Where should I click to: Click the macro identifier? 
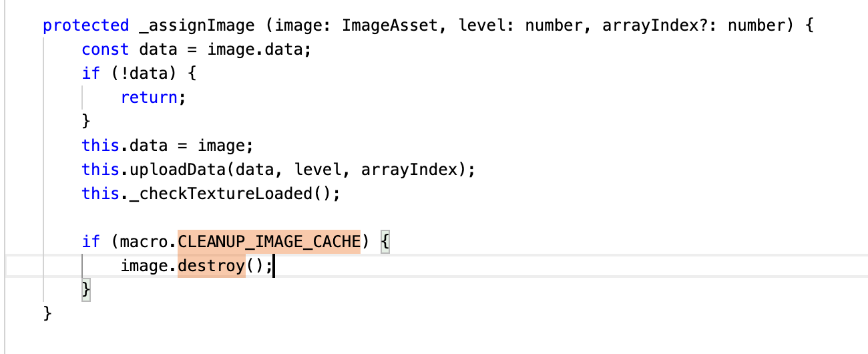pos(144,242)
